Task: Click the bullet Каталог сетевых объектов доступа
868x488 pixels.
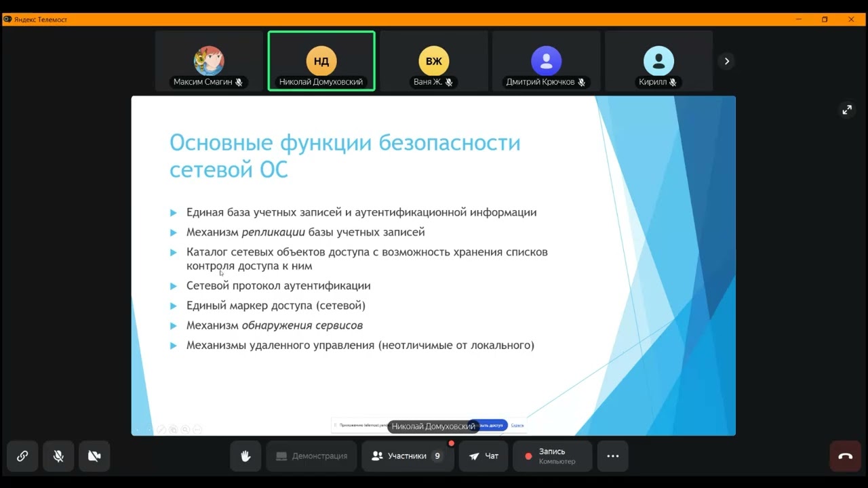Action: point(367,258)
